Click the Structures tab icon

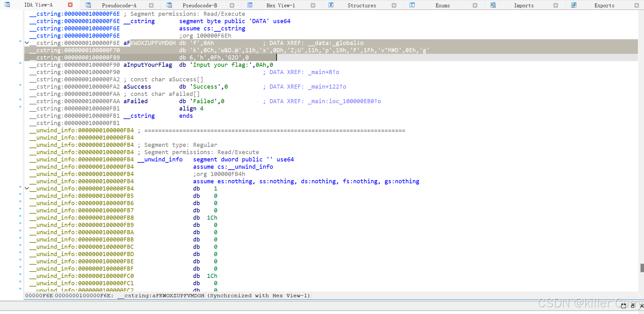pyautogui.click(x=331, y=5)
